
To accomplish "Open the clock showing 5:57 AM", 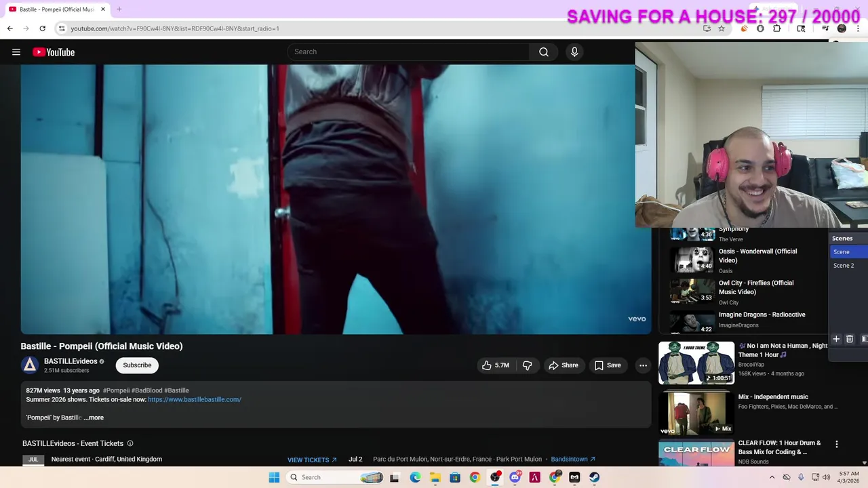I will [849, 477].
